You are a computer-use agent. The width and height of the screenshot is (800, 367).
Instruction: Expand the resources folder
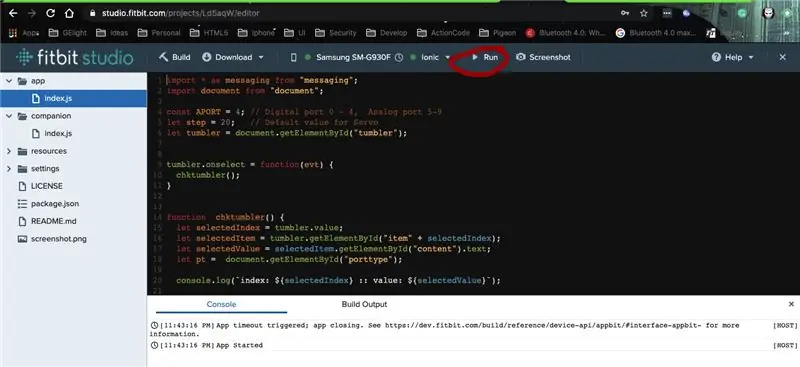[9, 151]
